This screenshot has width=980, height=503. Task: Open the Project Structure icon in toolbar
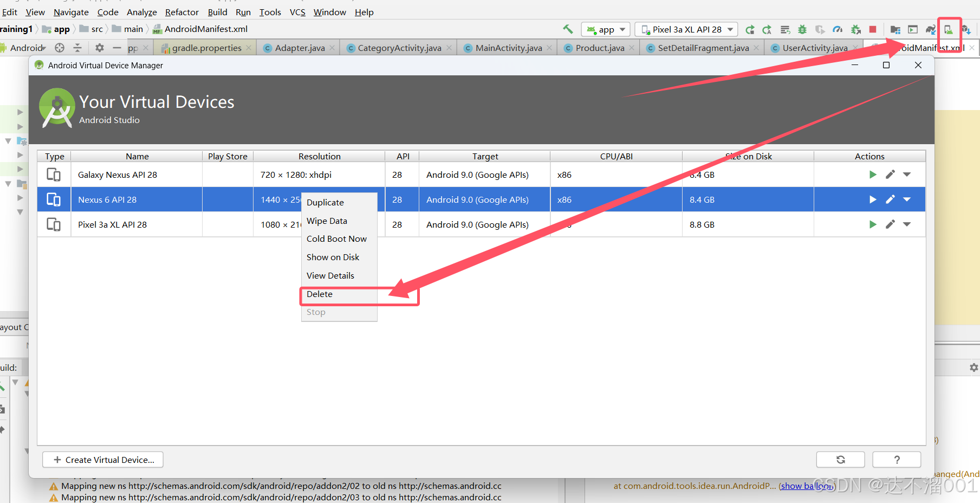(x=895, y=29)
